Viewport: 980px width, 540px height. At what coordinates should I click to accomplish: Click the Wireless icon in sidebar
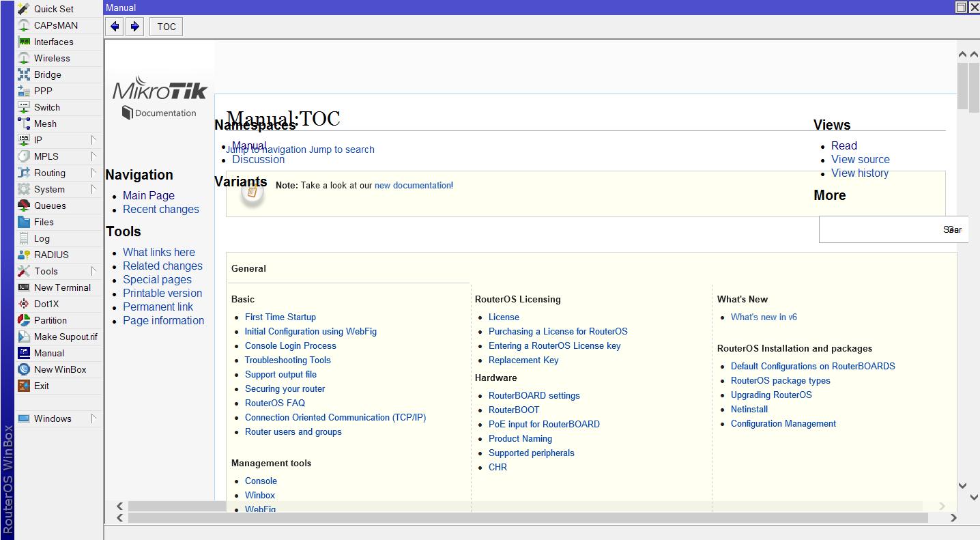[x=24, y=58]
